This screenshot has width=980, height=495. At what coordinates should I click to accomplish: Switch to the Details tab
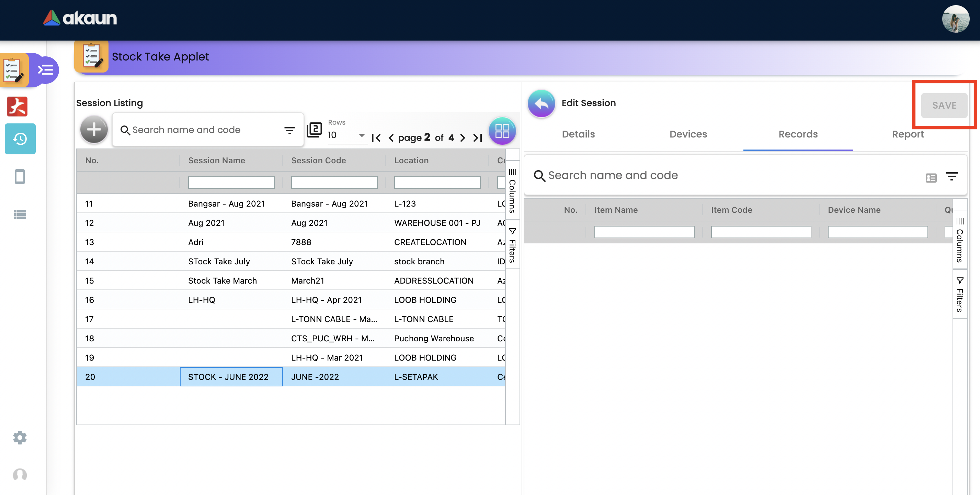[x=578, y=134]
